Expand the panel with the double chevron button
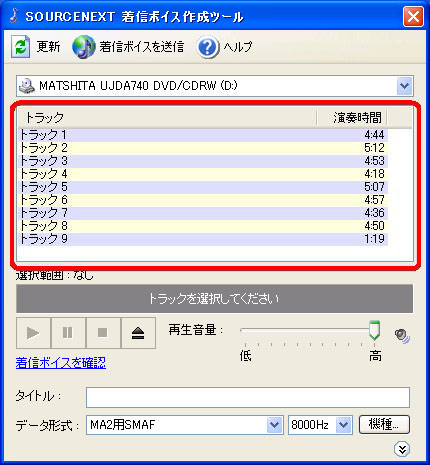The image size is (430, 465). 402,449
